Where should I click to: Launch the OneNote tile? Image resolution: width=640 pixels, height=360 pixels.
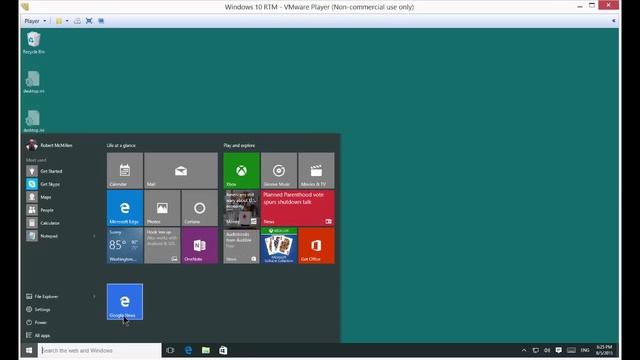[x=200, y=246]
